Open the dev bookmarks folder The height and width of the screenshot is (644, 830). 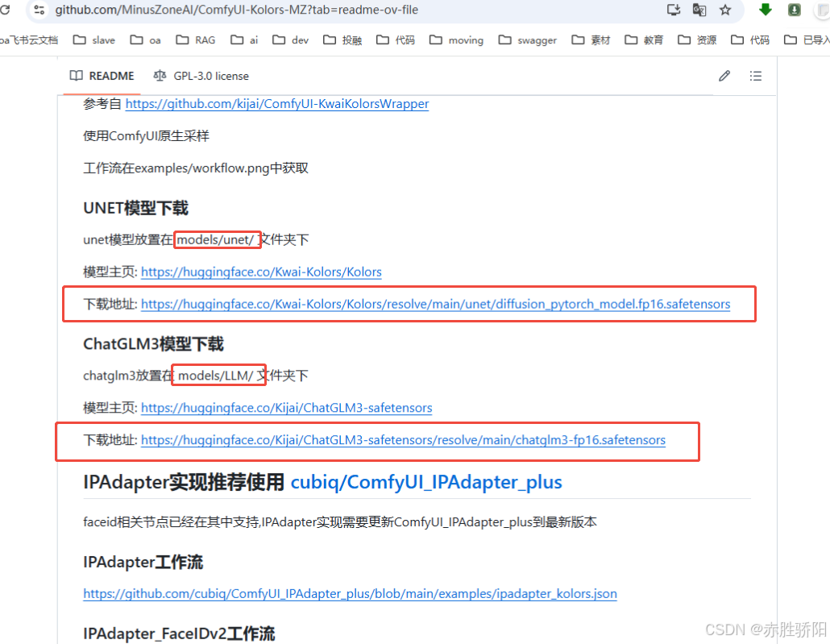coord(291,40)
